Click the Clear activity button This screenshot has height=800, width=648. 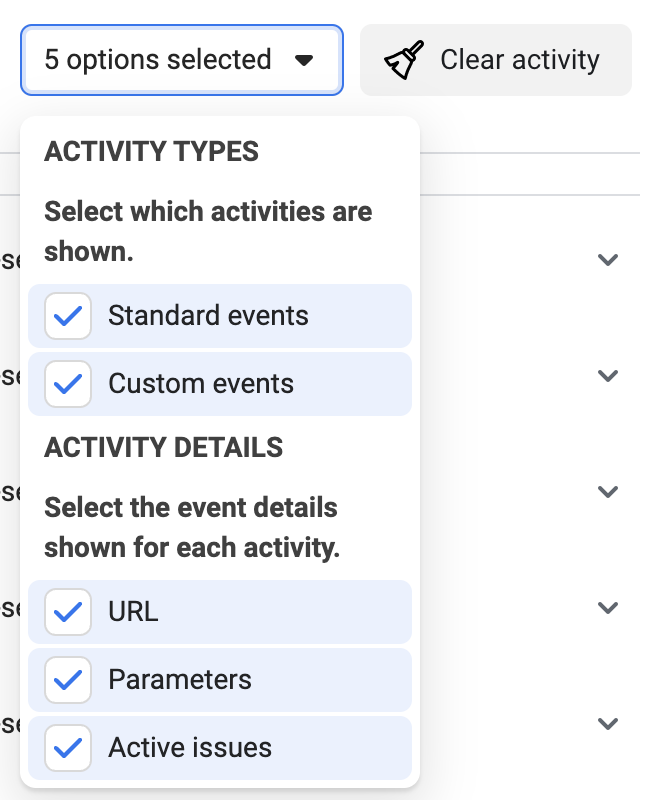pyautogui.click(x=496, y=60)
